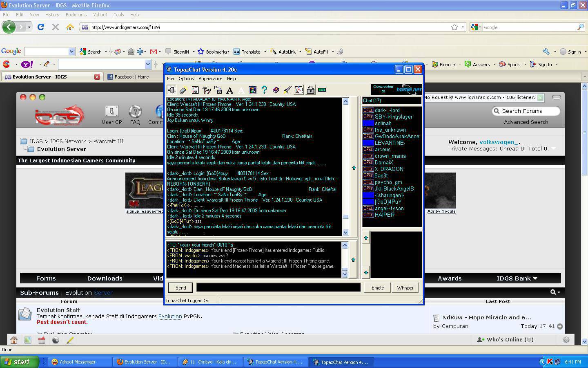Open the color grid icon in TopazChat
This screenshot has height=368, width=588.
tap(253, 90)
